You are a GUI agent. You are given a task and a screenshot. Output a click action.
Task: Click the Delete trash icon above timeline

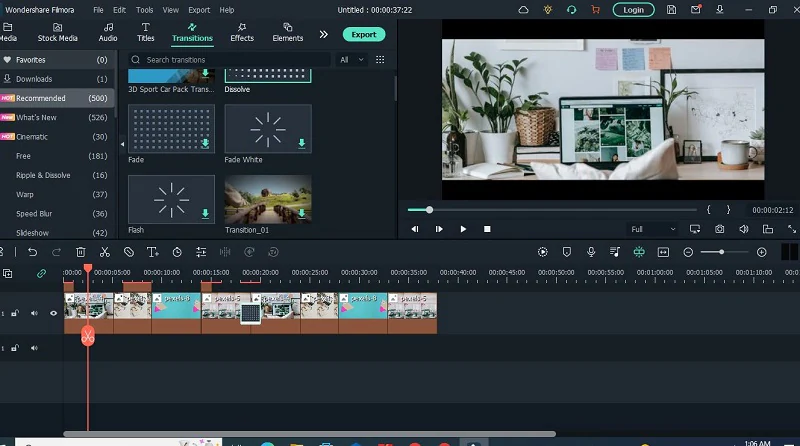coord(80,252)
